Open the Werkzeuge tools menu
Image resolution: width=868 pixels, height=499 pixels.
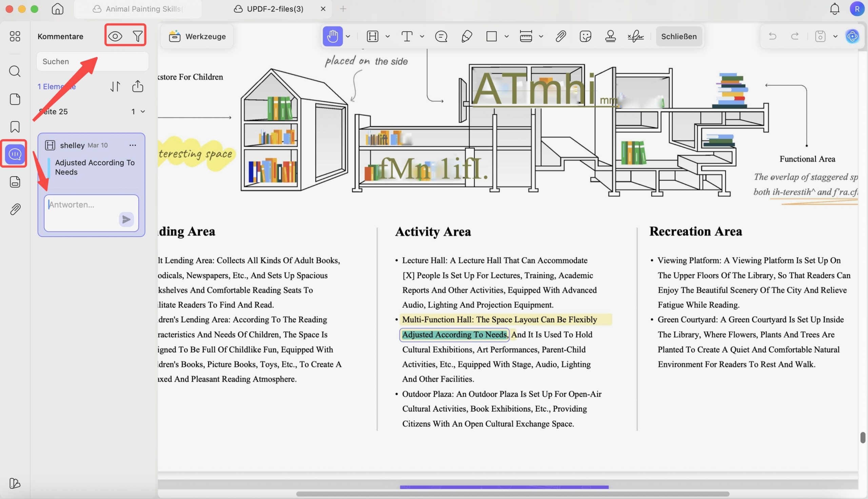[x=197, y=36]
